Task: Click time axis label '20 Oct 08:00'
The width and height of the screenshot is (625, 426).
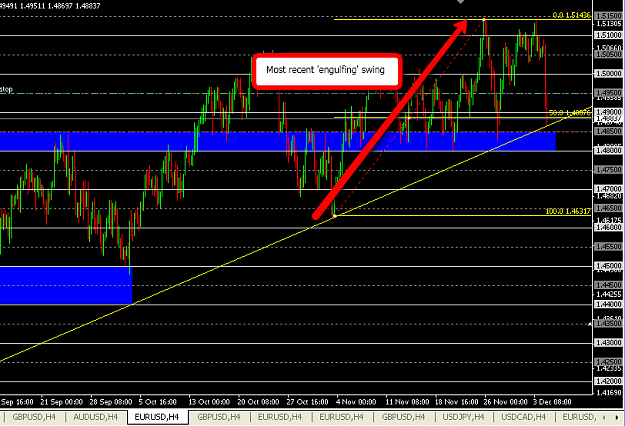Action: pyautogui.click(x=258, y=402)
